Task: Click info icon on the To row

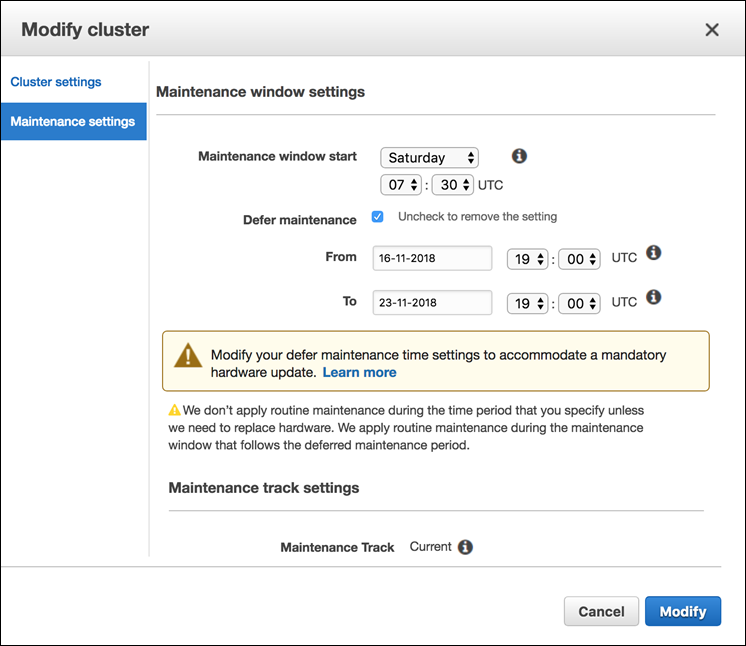Action: (653, 297)
